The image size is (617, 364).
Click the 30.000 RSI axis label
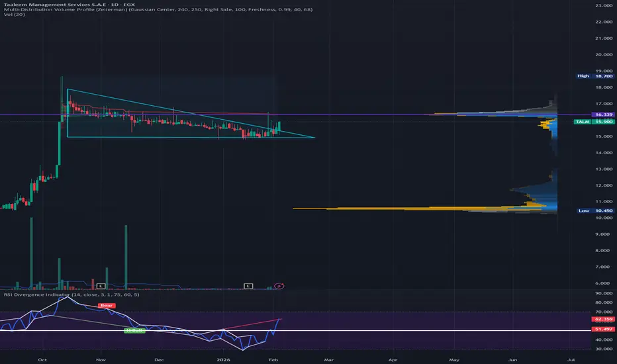(604, 349)
